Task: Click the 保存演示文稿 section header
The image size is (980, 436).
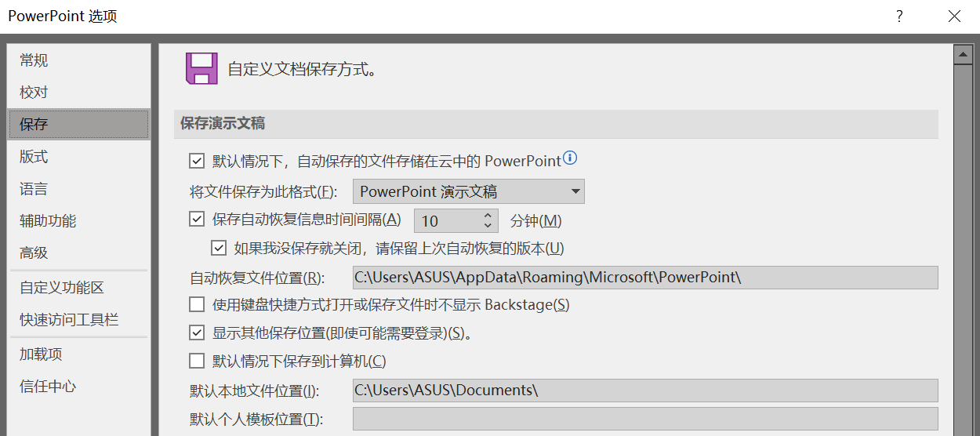Action: [x=556, y=124]
